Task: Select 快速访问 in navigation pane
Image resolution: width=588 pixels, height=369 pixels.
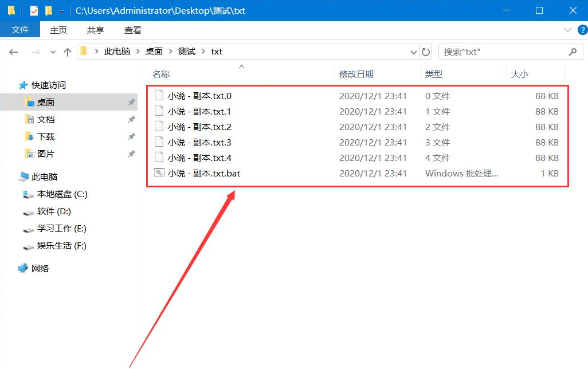Action: (x=48, y=85)
